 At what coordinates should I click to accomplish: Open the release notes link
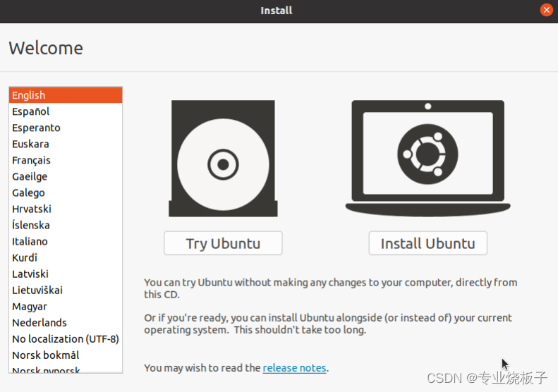pos(294,368)
